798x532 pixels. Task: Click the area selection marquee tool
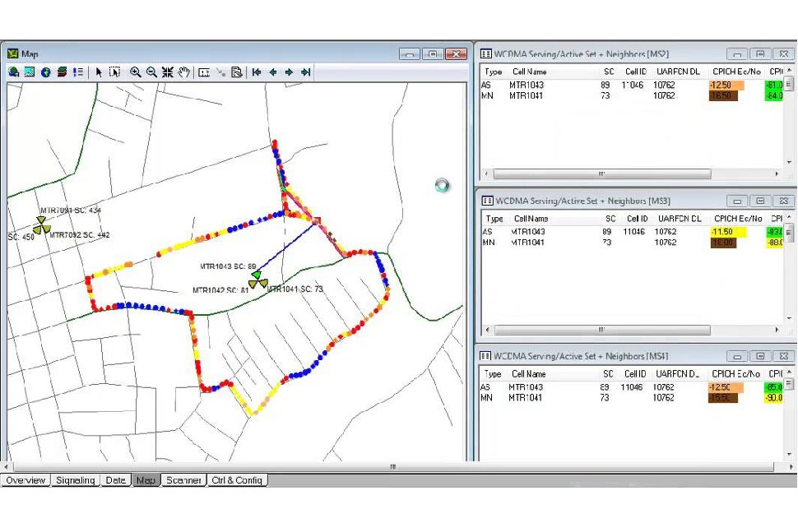[x=114, y=72]
